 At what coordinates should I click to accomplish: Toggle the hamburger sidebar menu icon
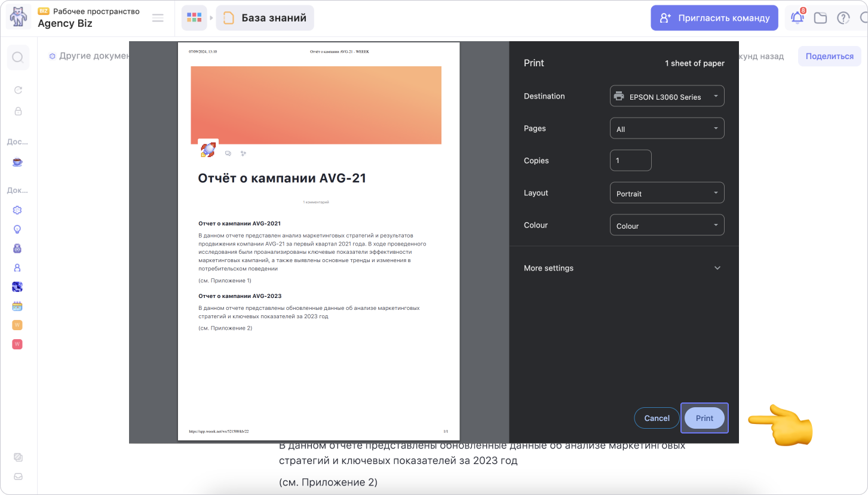click(158, 18)
